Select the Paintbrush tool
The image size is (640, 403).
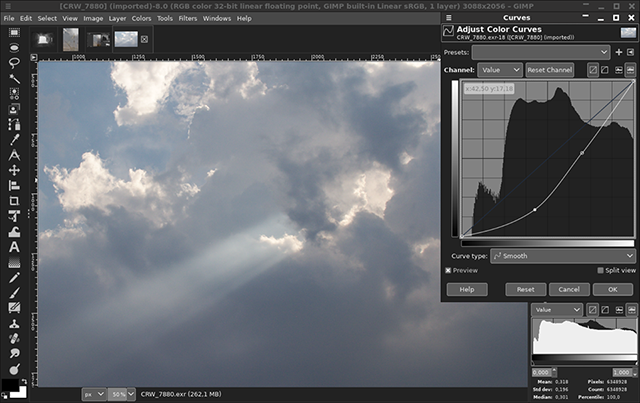(14, 293)
